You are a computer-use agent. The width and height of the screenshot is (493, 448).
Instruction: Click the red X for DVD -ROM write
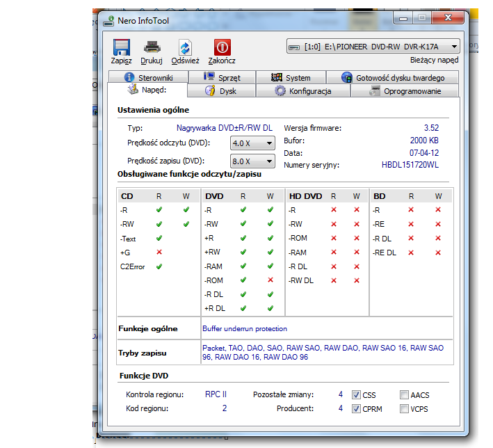[x=270, y=280]
